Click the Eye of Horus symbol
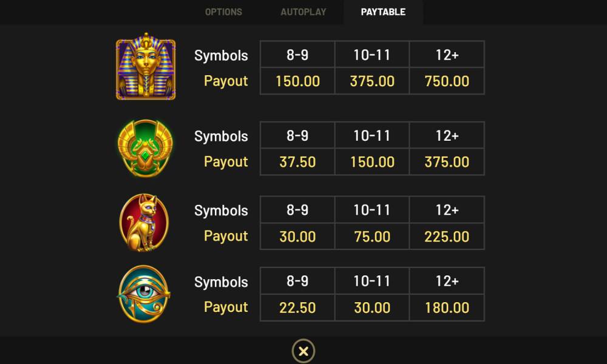Image resolution: width=607 pixels, height=364 pixels. (x=144, y=294)
